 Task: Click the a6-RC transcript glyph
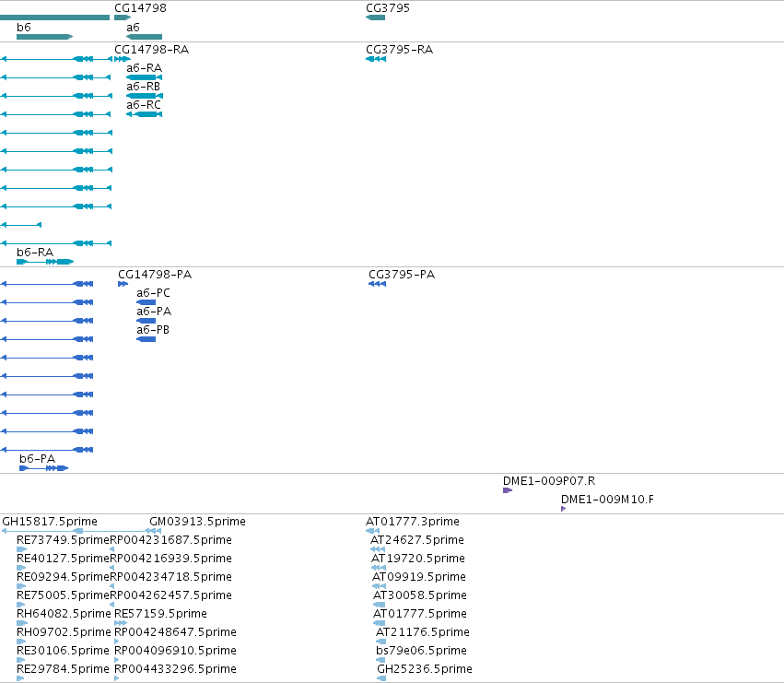pos(144,114)
